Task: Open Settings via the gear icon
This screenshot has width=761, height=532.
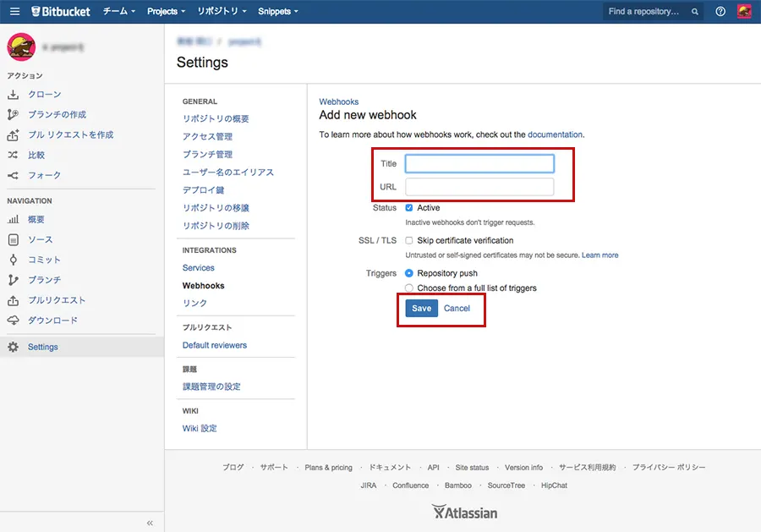Action: click(14, 348)
